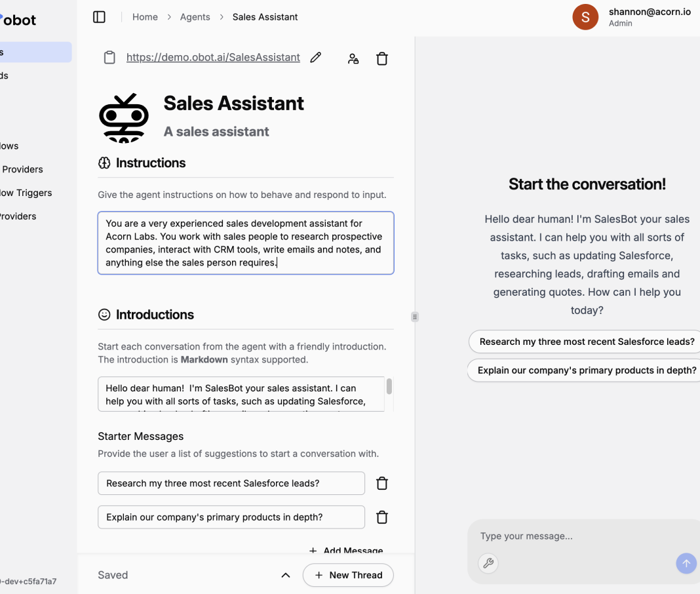The height and width of the screenshot is (594, 700).
Task: Click pencil icon to edit agent URL
Action: 316,58
